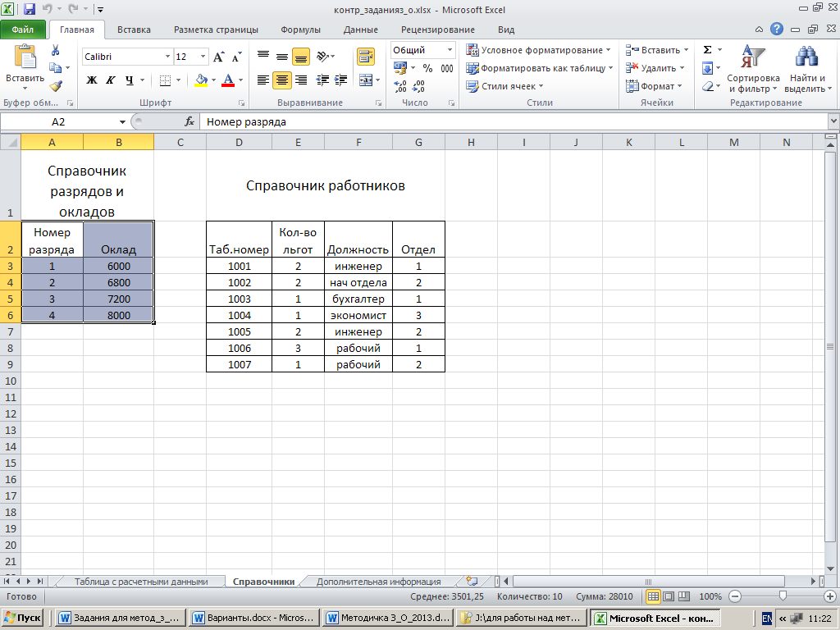Open the Name Box A2 dropdown arrow

pyautogui.click(x=122, y=122)
